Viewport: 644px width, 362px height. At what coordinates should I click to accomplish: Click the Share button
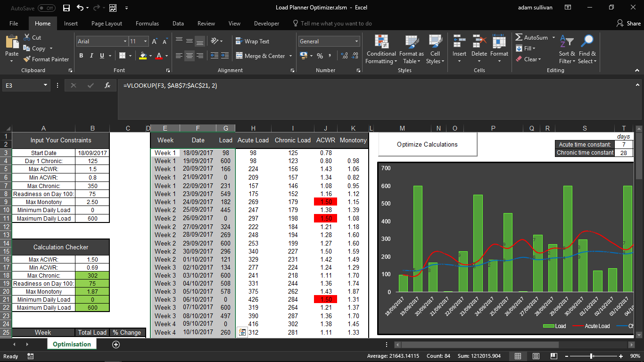(628, 24)
